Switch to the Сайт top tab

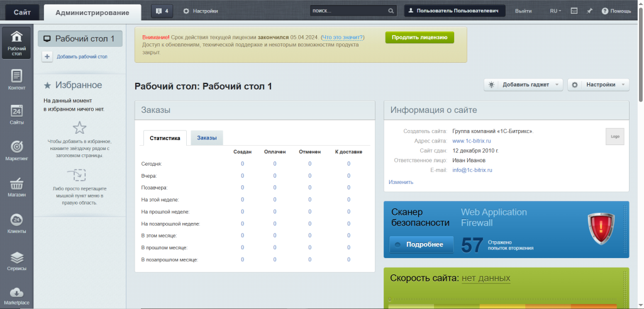pos(21,12)
